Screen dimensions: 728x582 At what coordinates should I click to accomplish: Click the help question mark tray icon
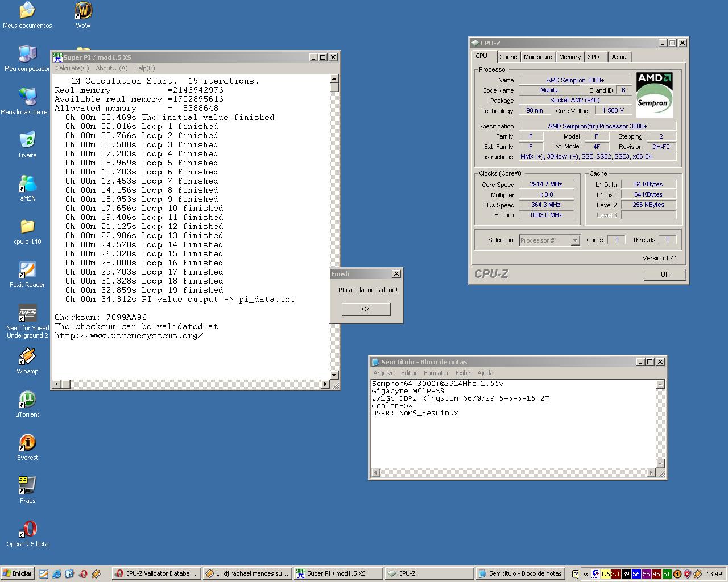click(x=576, y=574)
